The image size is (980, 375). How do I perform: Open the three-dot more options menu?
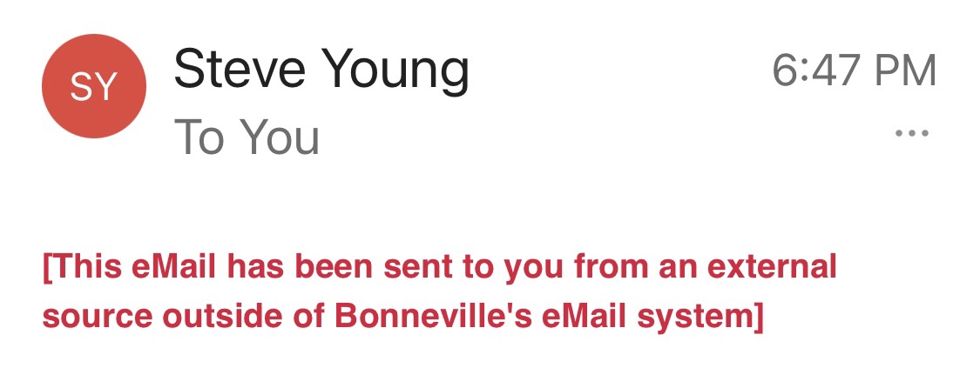point(912,134)
